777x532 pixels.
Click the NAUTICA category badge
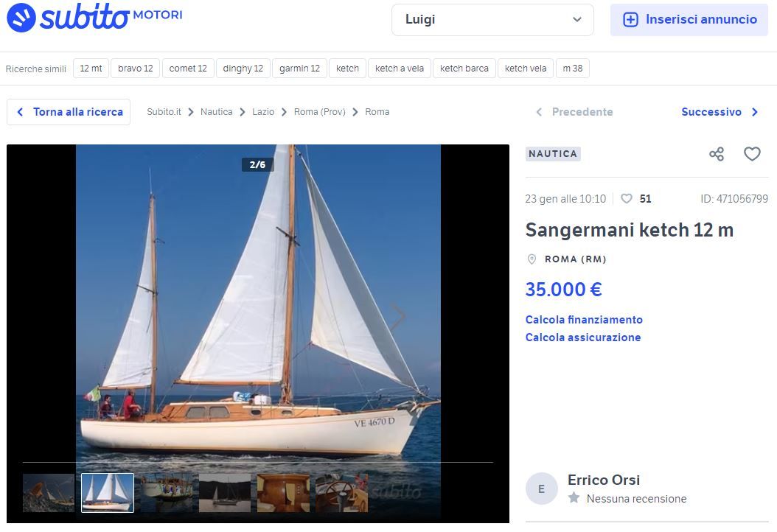click(x=553, y=154)
